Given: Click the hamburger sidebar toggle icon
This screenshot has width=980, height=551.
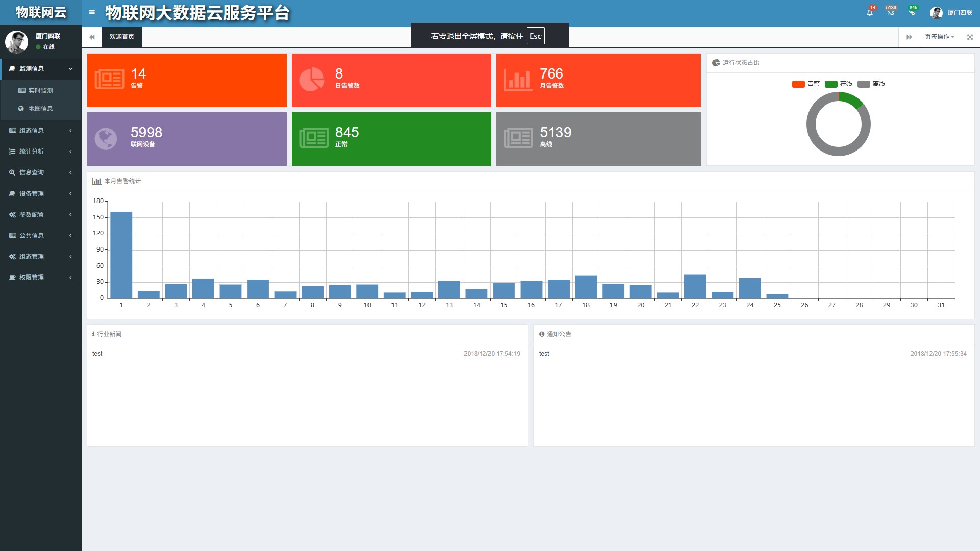Looking at the screenshot, I should 92,12.
